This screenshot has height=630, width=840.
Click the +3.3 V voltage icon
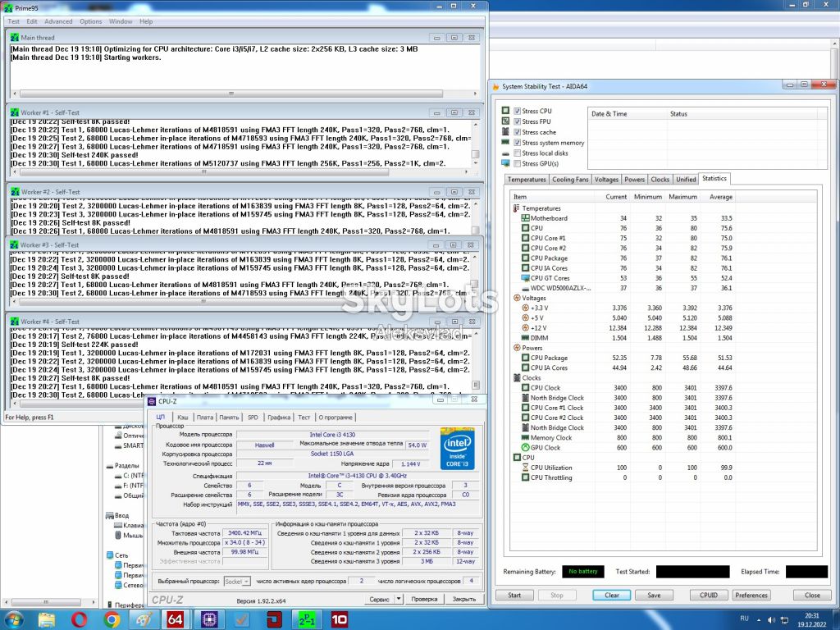[x=526, y=308]
